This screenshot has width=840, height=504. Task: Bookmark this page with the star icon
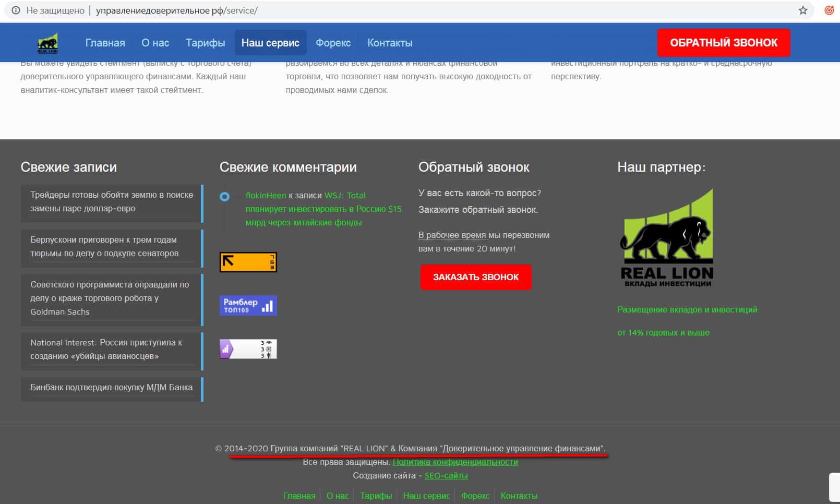click(803, 10)
